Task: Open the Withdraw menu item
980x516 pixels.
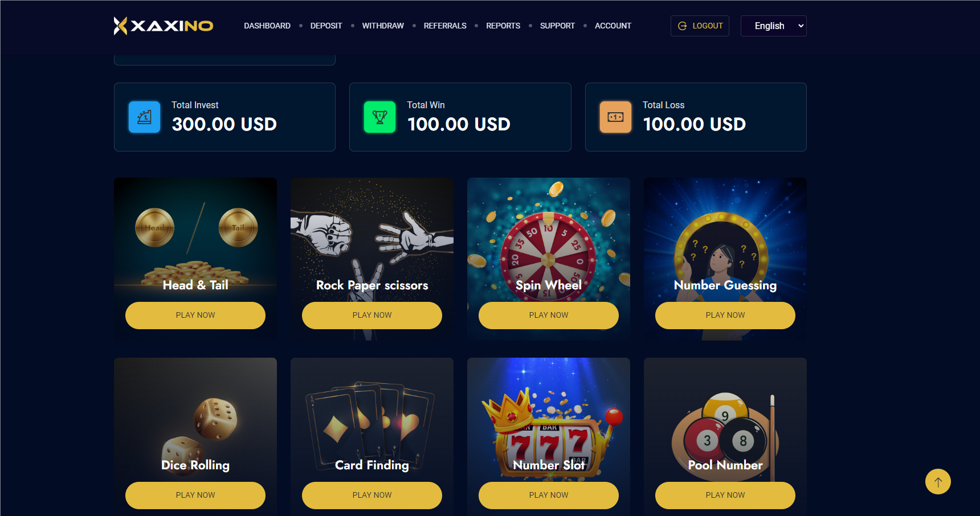Action: click(383, 26)
